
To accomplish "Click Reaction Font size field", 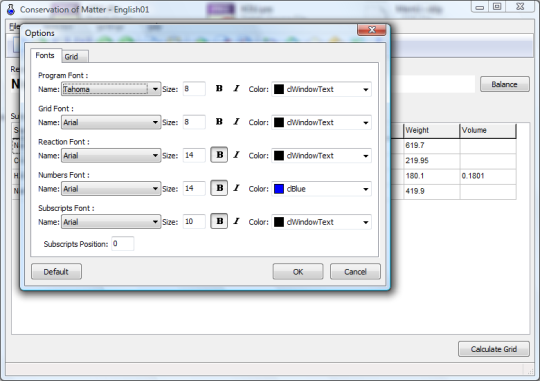I will 194,155.
